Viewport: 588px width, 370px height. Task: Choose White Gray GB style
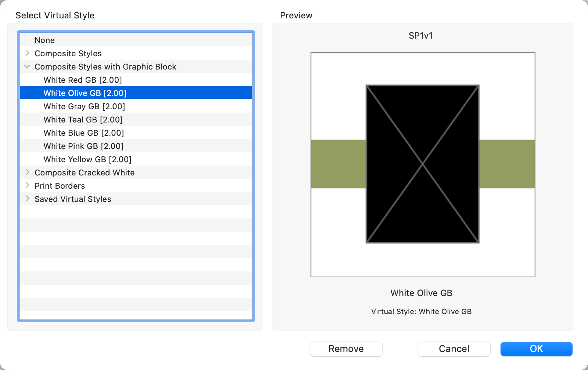[84, 106]
